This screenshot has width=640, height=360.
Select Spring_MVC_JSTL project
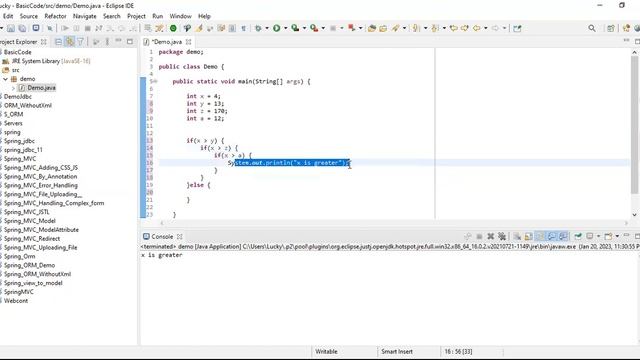[x=27, y=212]
